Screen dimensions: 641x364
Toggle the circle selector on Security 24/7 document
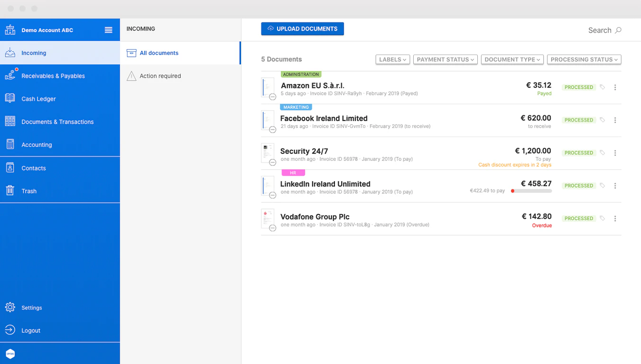pyautogui.click(x=273, y=163)
